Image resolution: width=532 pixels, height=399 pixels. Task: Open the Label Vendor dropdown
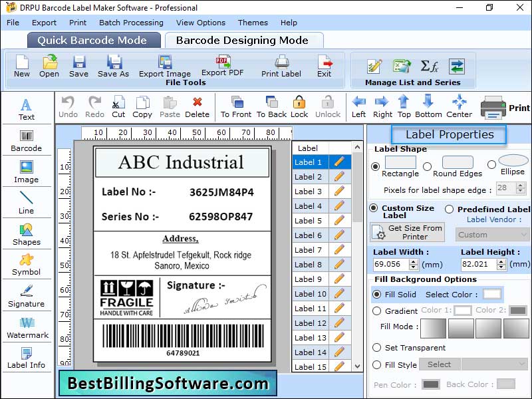[x=492, y=235]
